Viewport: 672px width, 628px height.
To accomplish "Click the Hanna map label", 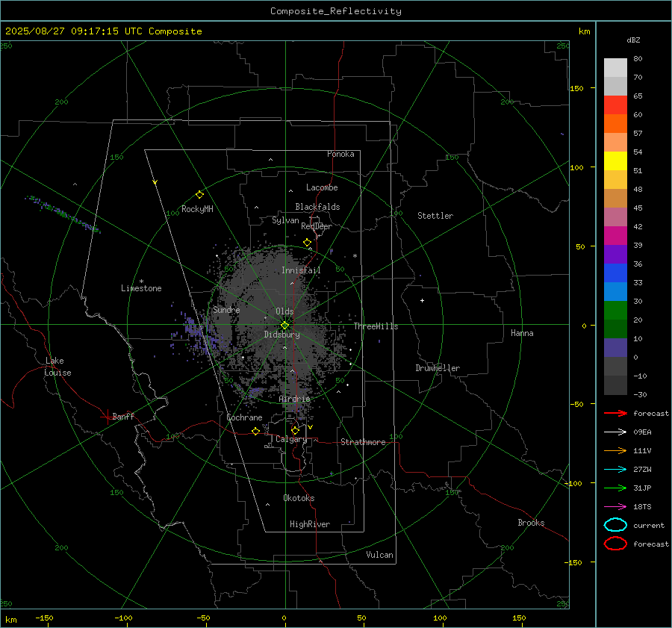I will tap(522, 333).
